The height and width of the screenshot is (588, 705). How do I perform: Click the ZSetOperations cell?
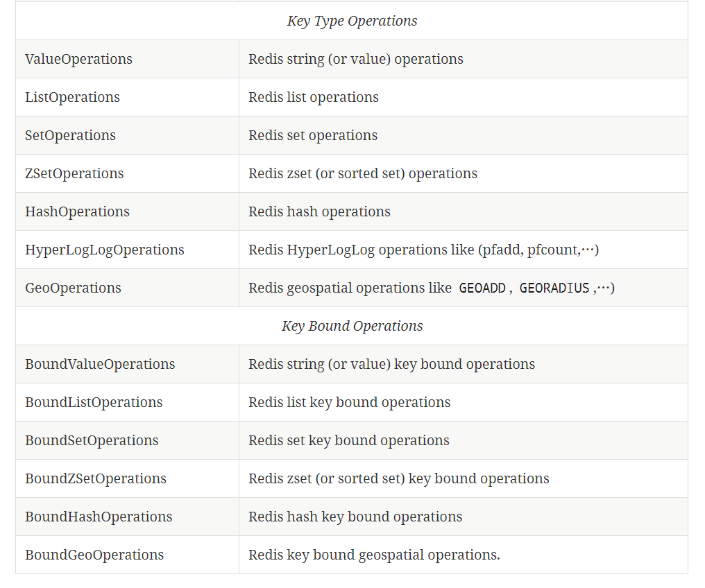coord(74,173)
